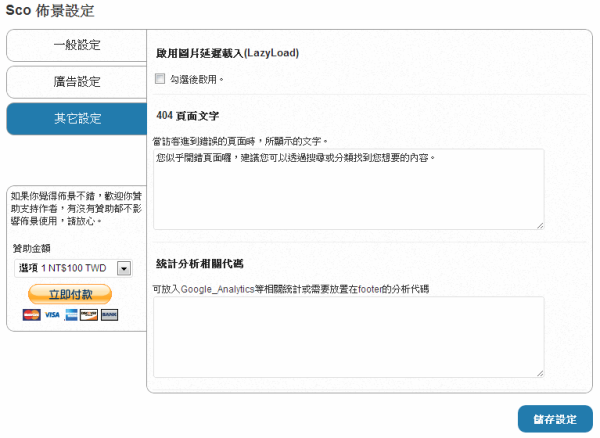Switch to the 廣告設定 tab

(77, 82)
